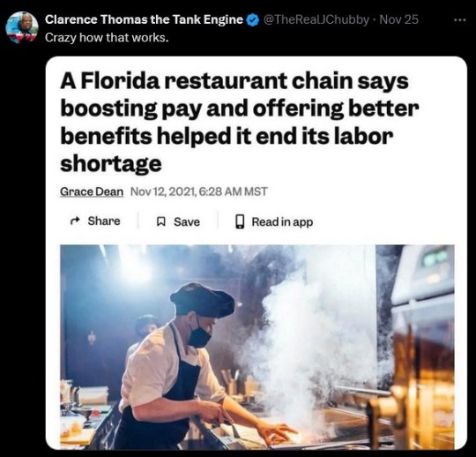Click the Florida restaurant chain headline
The height and width of the screenshot is (457, 476).
tap(240, 122)
